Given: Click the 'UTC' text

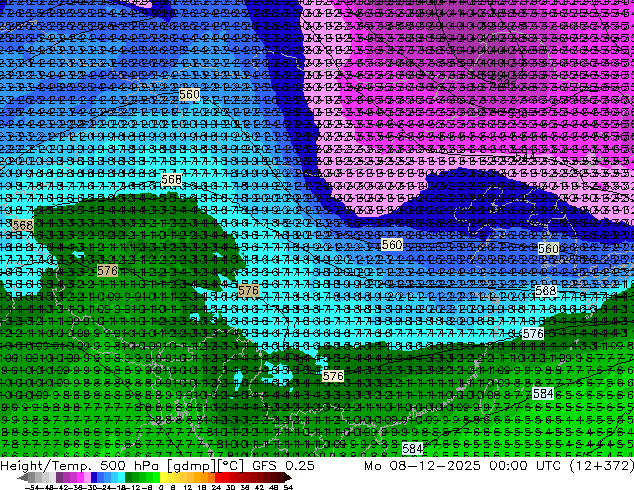Looking at the screenshot, I should (548, 466).
